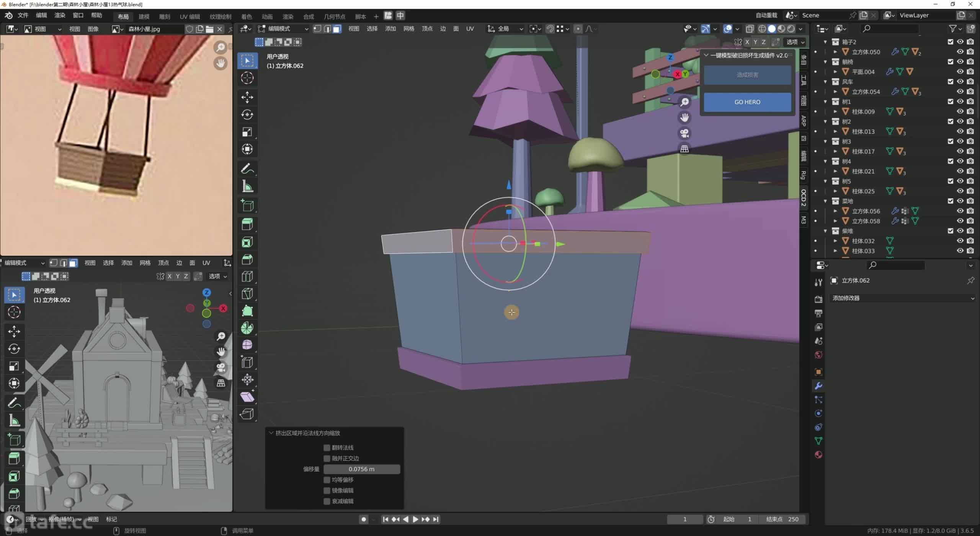Screen dimensions: 980x536
Task: Open the 网格 menu in main viewport
Action: [409, 29]
